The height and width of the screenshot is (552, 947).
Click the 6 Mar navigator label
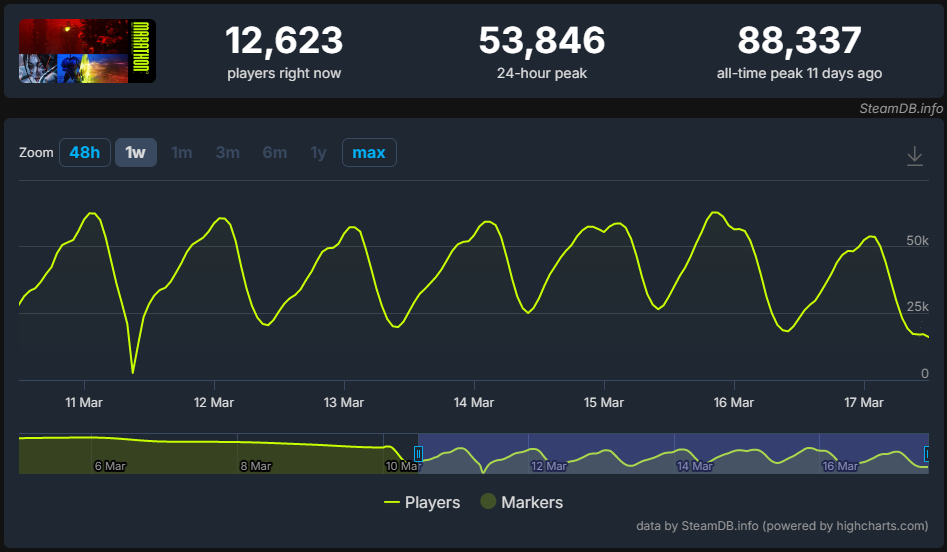tap(110, 466)
